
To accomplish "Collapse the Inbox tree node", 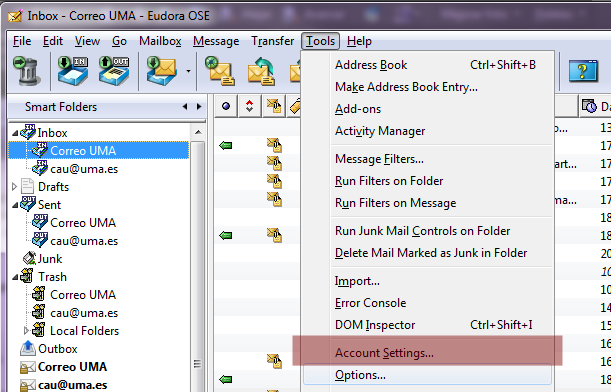I will [15, 133].
